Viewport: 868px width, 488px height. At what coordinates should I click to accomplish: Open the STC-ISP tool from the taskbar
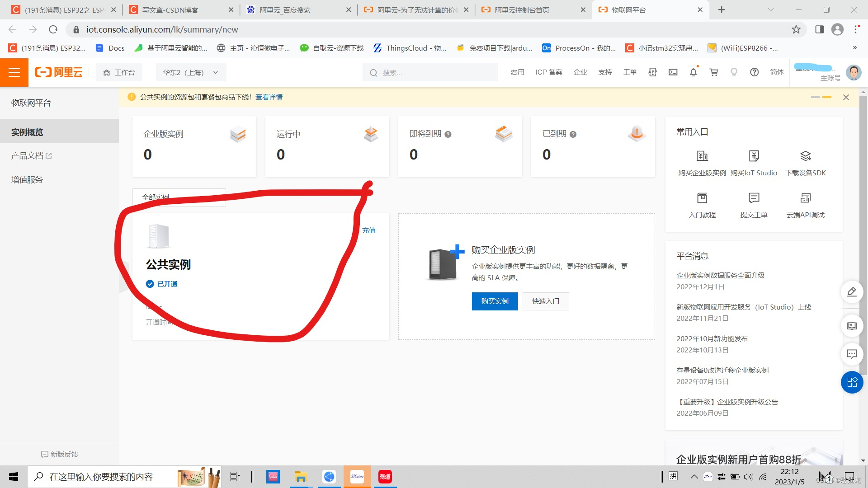point(357,476)
